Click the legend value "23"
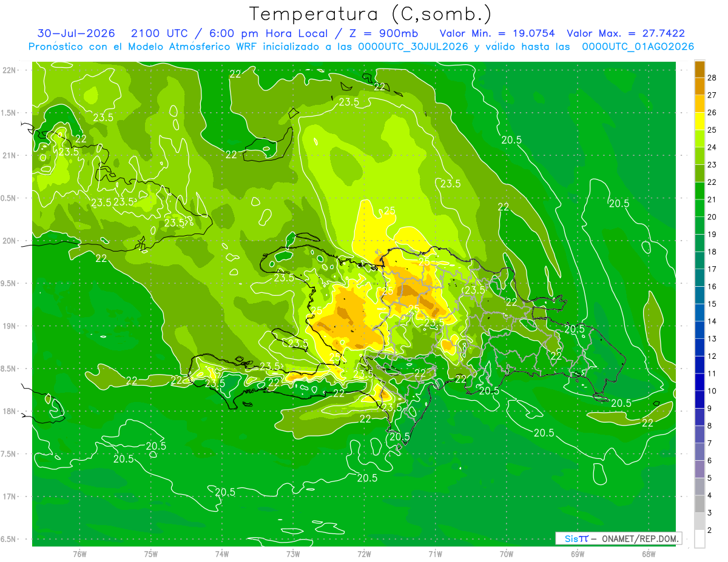 [x=712, y=165]
